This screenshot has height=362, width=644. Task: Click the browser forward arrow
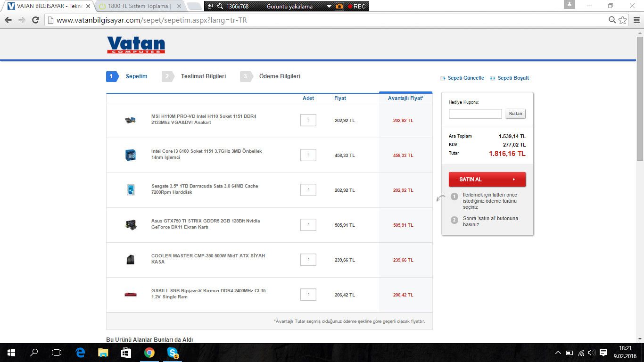tap(22, 20)
